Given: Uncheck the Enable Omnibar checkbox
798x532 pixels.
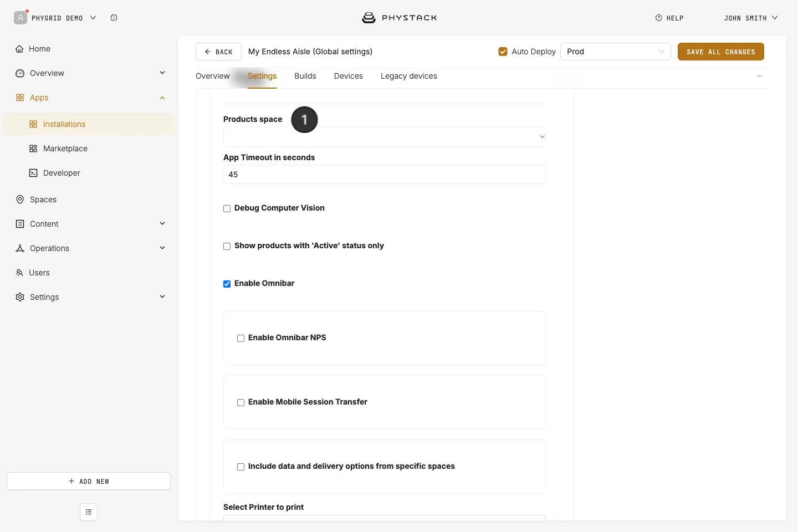Looking at the screenshot, I should click(227, 284).
